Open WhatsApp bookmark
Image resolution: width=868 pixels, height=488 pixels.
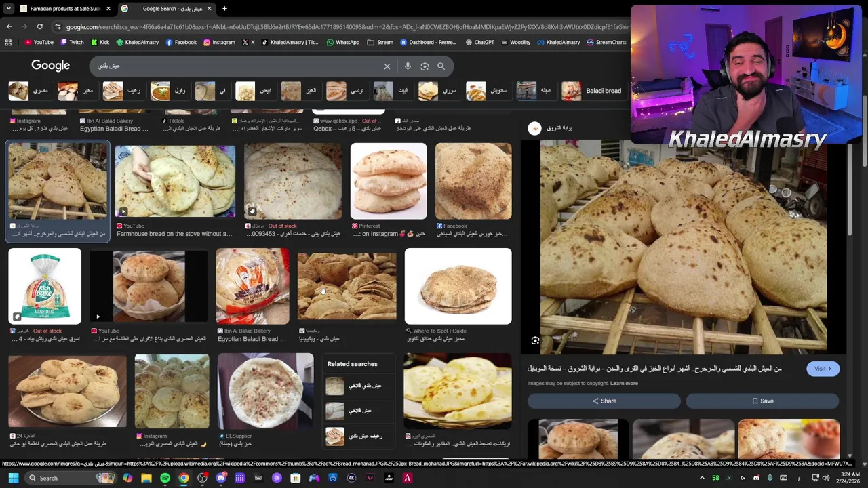343,42
